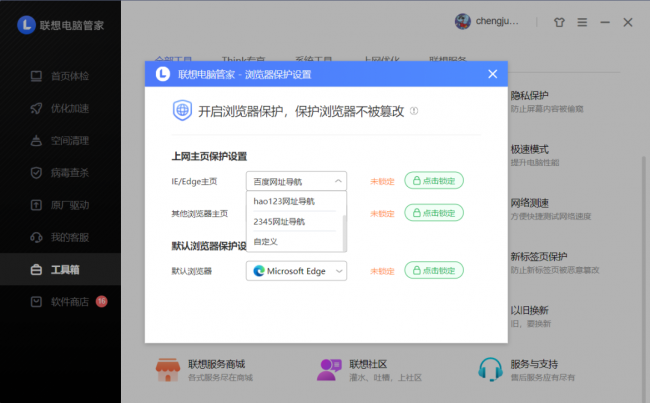Click the 病毒查杀 shield icon
Viewport: 650px width, 403px height.
coord(36,173)
